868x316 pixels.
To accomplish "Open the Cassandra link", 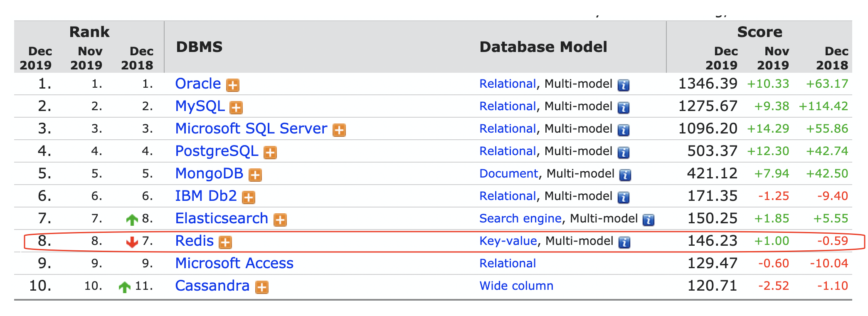I will click(212, 286).
